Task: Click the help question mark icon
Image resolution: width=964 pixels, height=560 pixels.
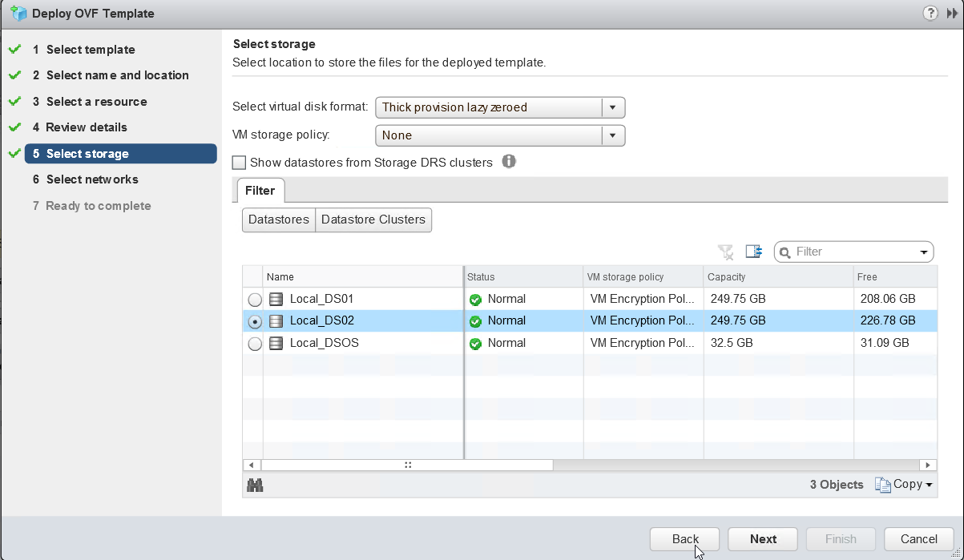Action: pyautogui.click(x=930, y=13)
